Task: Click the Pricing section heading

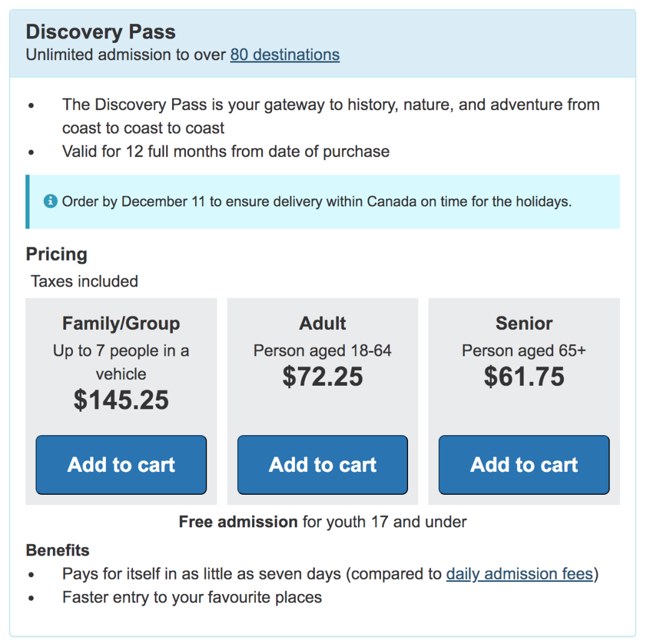Action: (x=57, y=254)
